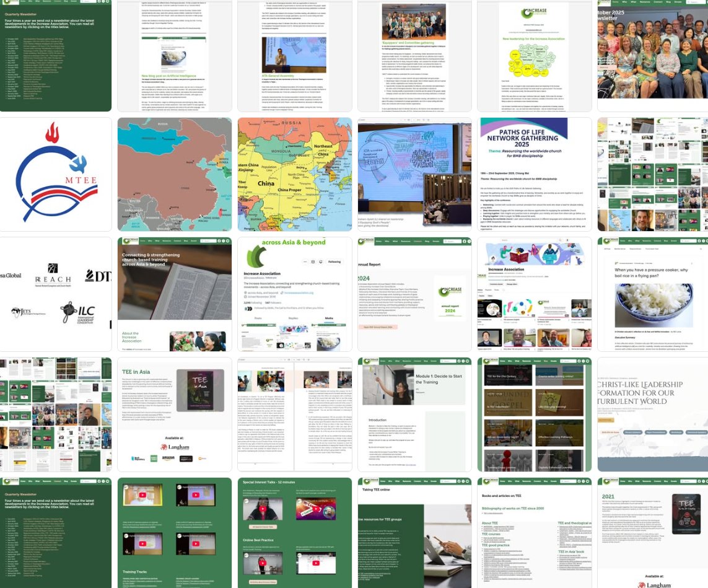708x588 pixels.
Task: Open the 'Special Interest Talks - 12 minutes' thumbnail
Action: point(295,533)
